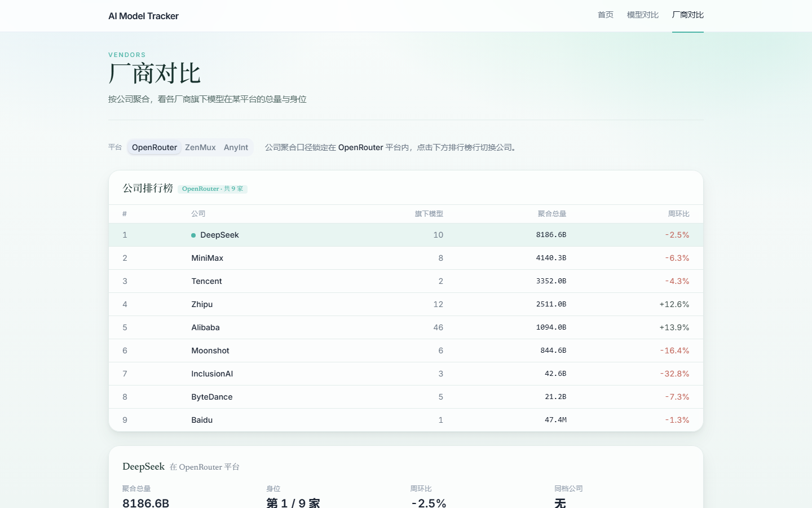Switch platform to ZenMux
The image size is (812, 508).
coord(200,147)
